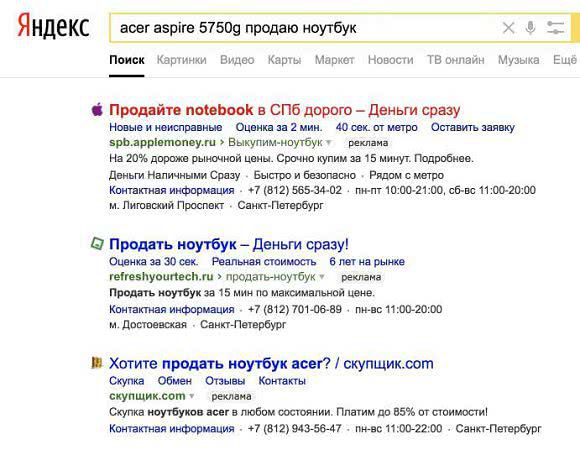Click the Apple favicon next to the first ad
Screen dimensions: 580x450
click(x=97, y=110)
